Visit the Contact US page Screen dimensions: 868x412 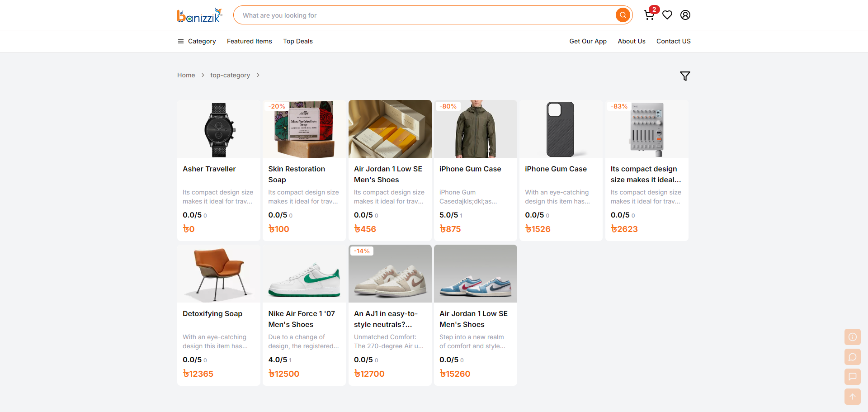pos(674,41)
